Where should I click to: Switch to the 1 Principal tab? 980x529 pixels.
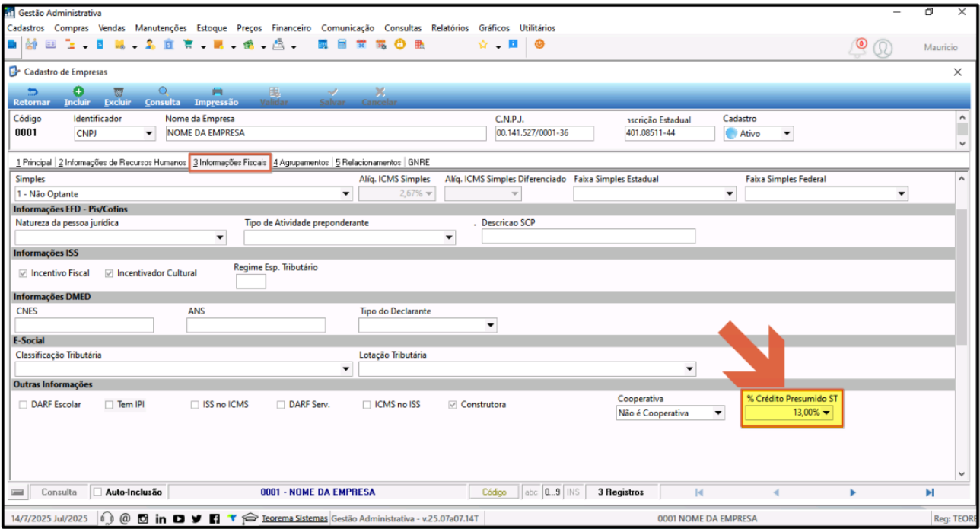[x=34, y=162]
